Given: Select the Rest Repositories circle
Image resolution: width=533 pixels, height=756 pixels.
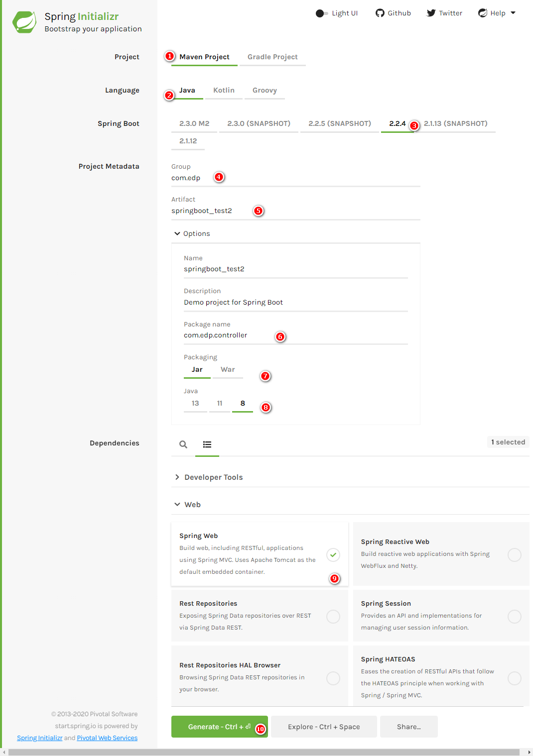Looking at the screenshot, I should pos(333,616).
